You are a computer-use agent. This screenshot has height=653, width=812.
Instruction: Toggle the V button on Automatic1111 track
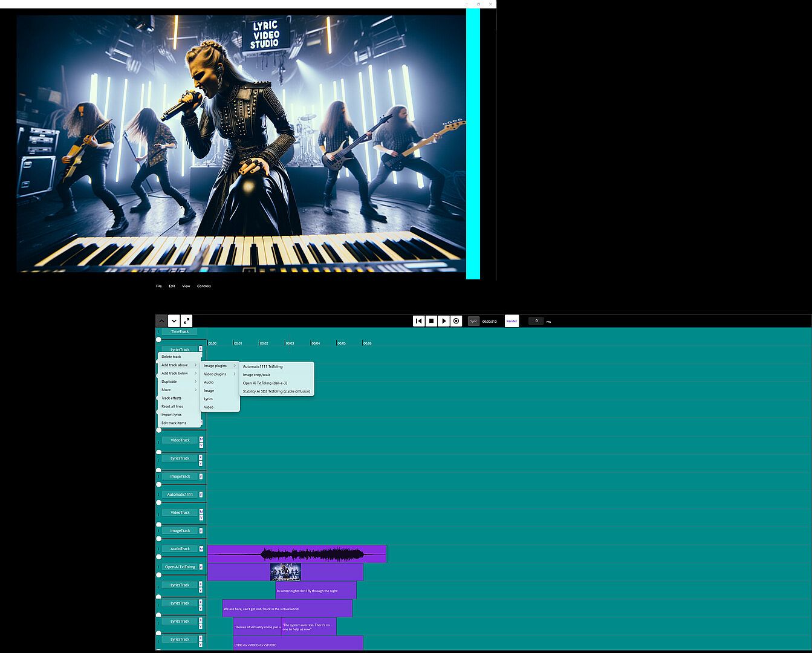point(201,495)
